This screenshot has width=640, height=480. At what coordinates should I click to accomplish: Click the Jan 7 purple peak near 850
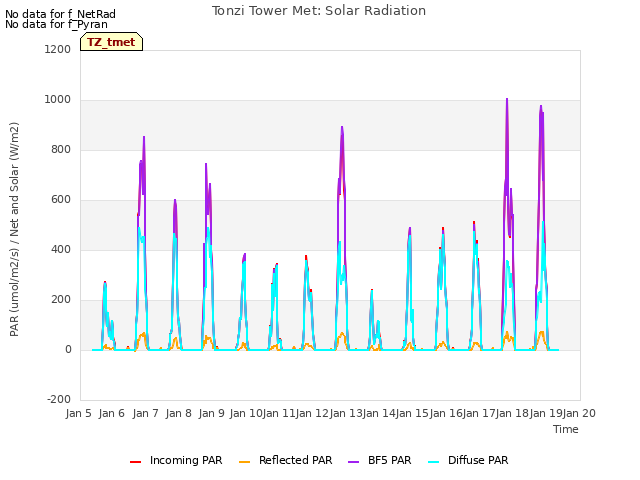(x=144, y=138)
